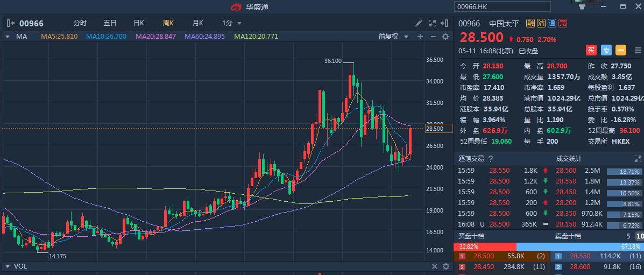Click the stock code search field

[x=503, y=6]
